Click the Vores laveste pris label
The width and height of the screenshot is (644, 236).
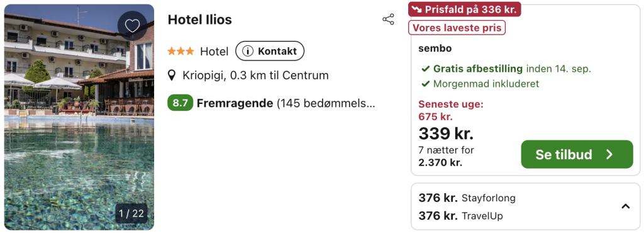click(457, 28)
